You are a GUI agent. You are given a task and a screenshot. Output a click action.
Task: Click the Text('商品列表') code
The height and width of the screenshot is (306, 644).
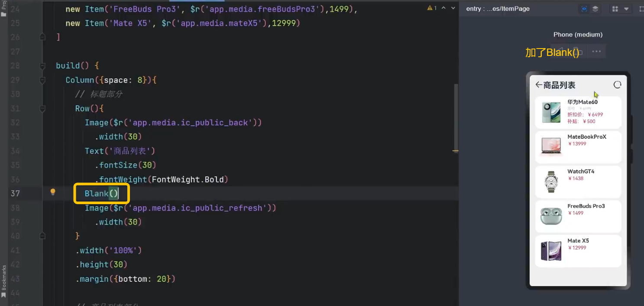point(120,151)
